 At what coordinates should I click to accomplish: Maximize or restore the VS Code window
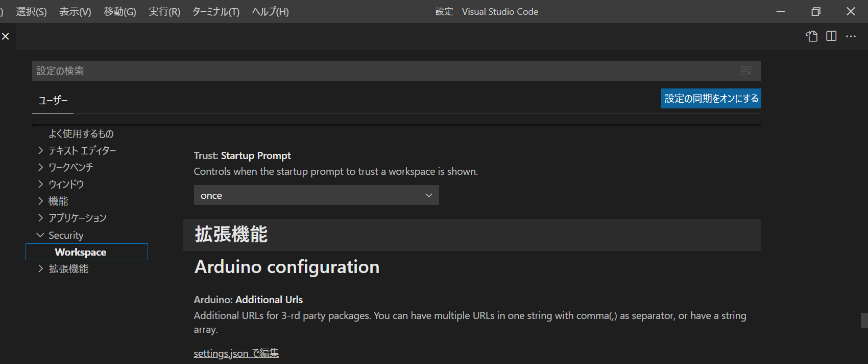click(x=816, y=11)
